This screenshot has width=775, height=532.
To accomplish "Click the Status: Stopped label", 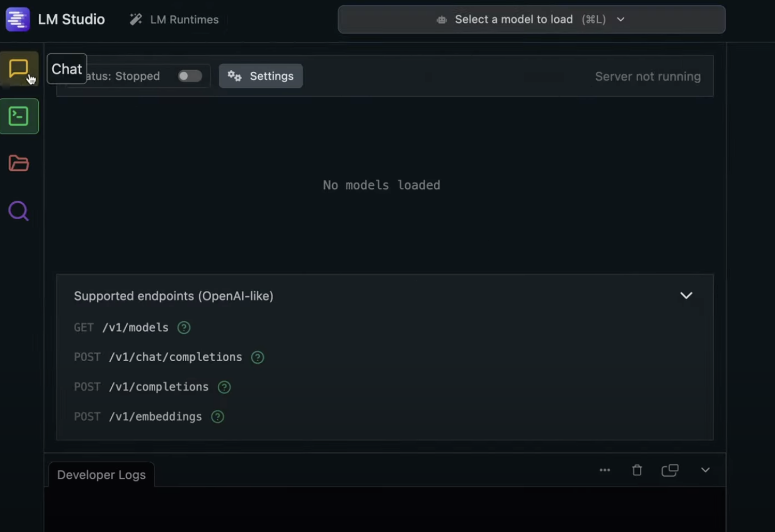I will [x=123, y=76].
